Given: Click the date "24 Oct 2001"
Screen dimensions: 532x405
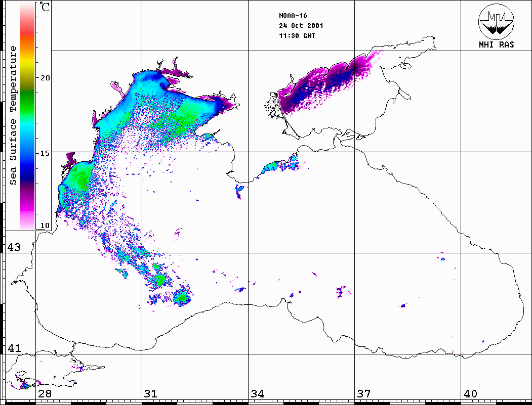Looking at the screenshot, I should 301,26.
